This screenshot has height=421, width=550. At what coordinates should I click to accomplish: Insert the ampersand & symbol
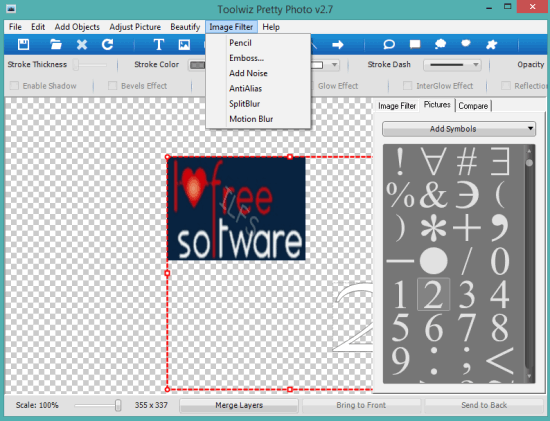point(434,195)
